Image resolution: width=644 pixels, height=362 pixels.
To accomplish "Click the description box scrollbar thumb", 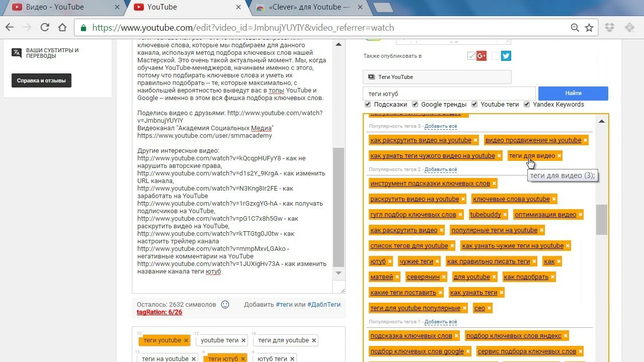I will (339, 207).
